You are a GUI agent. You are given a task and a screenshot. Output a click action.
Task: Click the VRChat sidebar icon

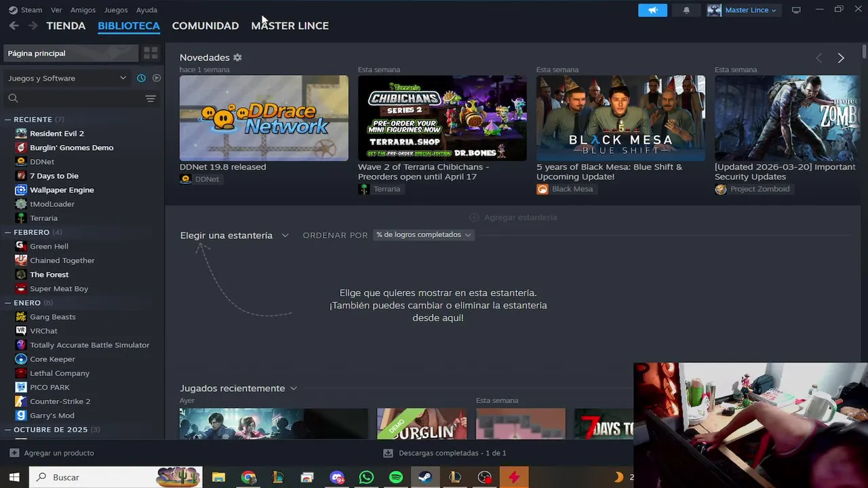tap(21, 331)
